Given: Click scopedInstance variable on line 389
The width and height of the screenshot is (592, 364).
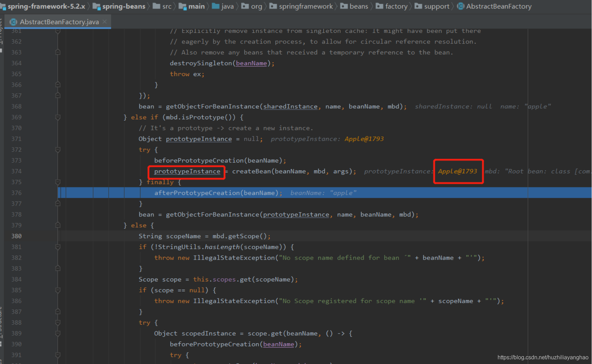Looking at the screenshot, I should point(209,334).
